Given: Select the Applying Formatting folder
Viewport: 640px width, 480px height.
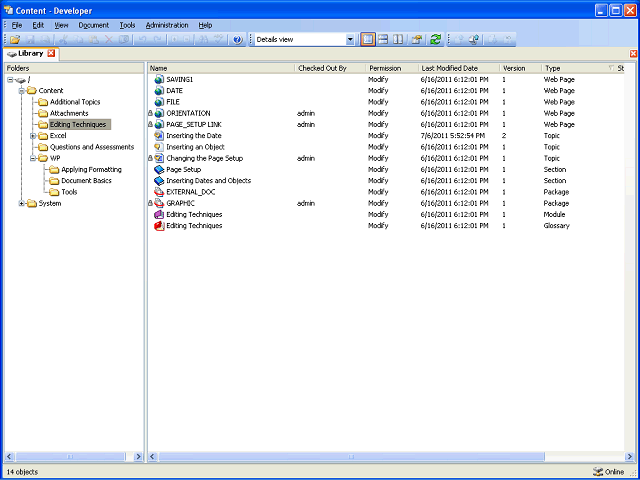Looking at the screenshot, I should [x=91, y=169].
